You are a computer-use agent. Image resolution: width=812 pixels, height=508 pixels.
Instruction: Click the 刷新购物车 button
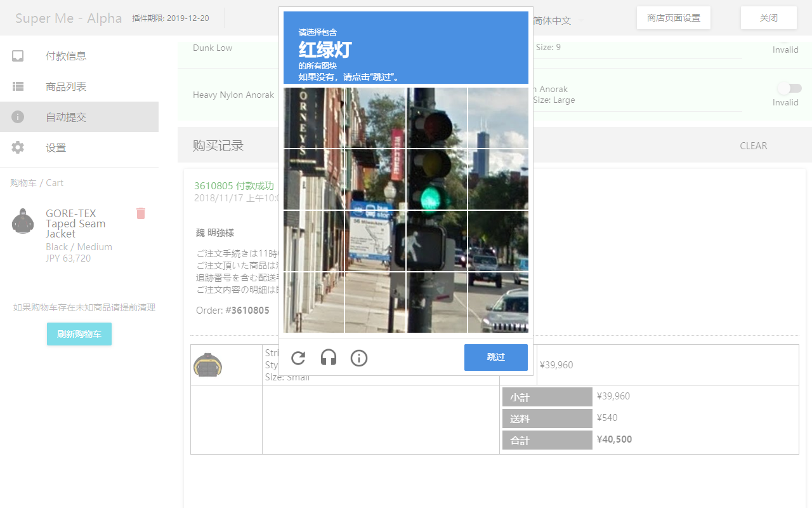(x=79, y=334)
